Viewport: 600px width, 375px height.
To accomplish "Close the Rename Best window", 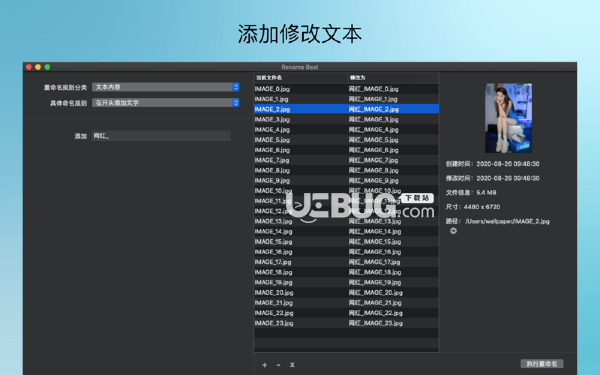I will coord(29,67).
